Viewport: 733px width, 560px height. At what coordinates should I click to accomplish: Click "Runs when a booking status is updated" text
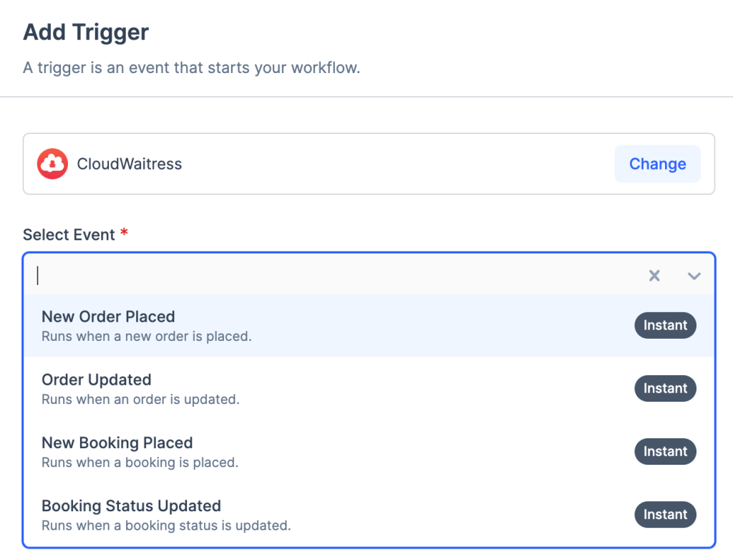[x=166, y=525]
